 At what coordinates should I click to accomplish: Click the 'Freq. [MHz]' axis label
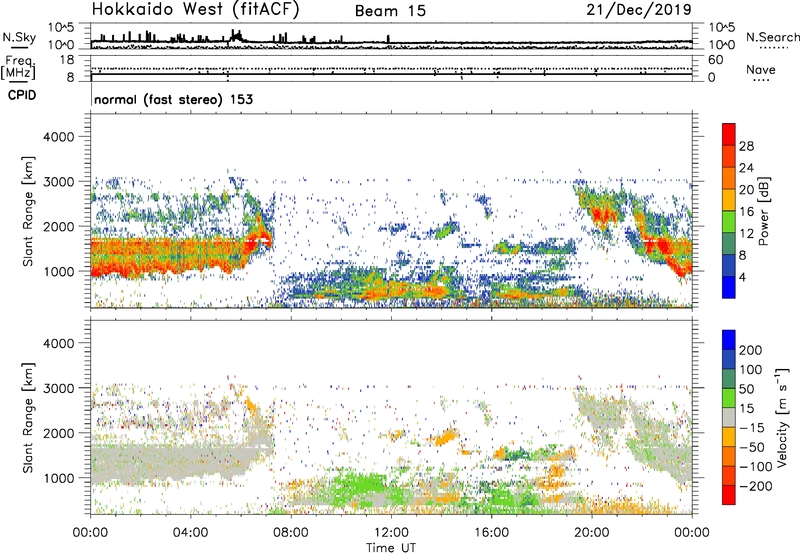18,68
